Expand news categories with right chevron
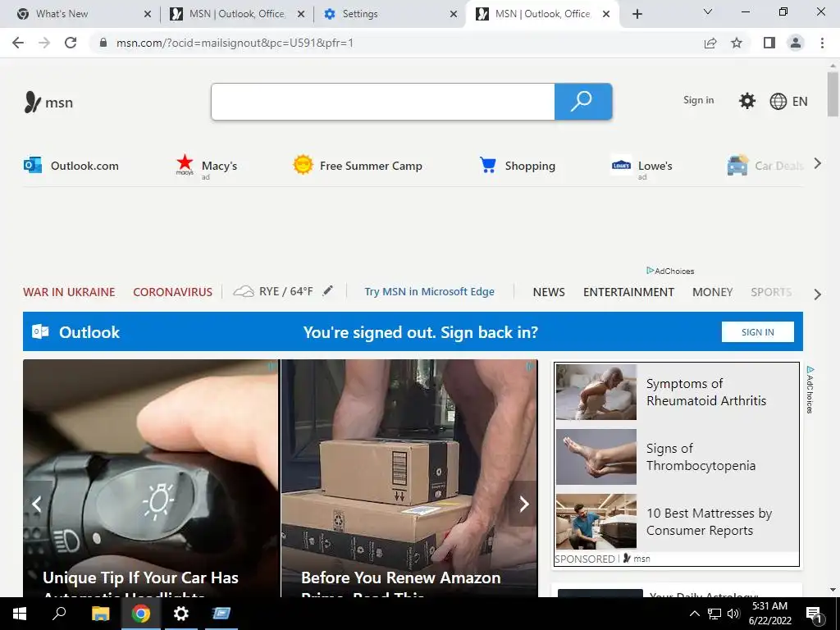The width and height of the screenshot is (840, 630). 818,294
